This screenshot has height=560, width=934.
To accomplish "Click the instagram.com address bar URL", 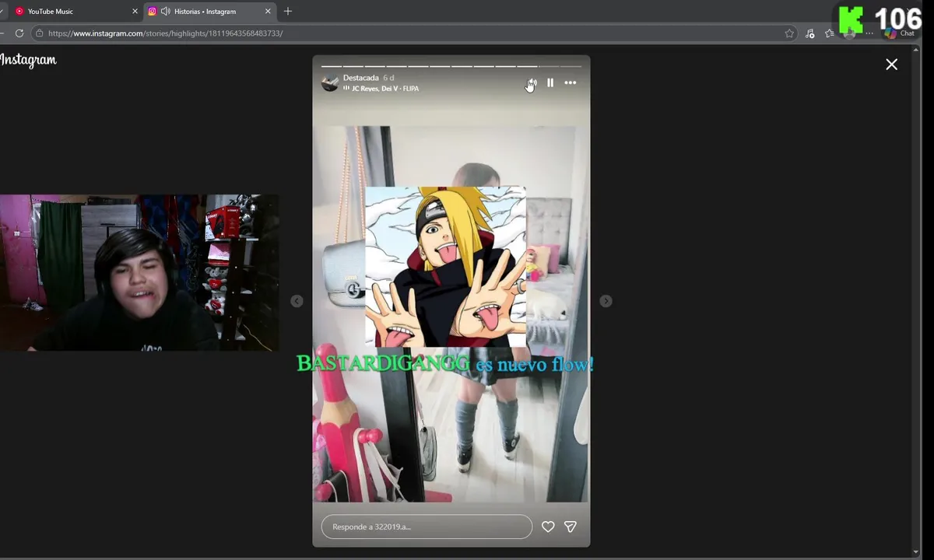I will point(165,33).
